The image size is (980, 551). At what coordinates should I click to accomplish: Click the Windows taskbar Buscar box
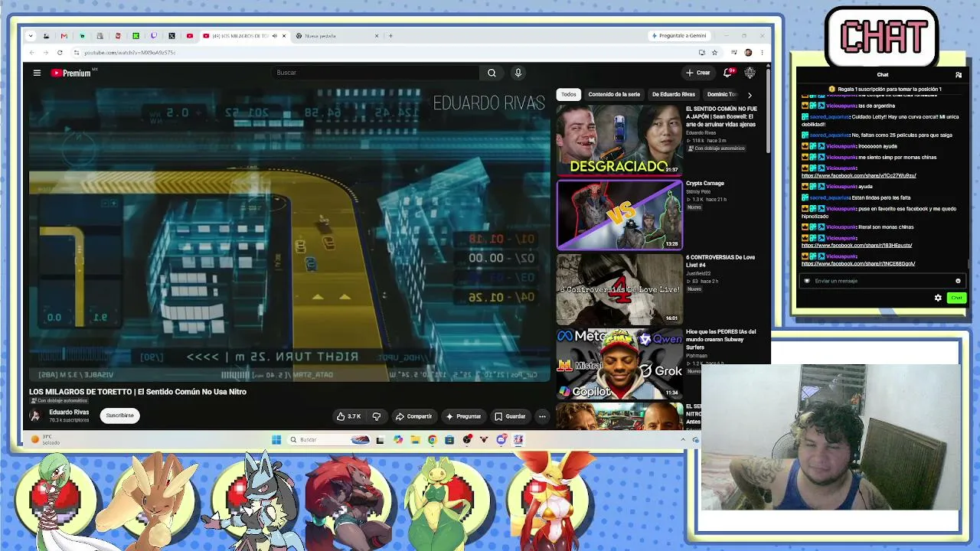point(329,439)
